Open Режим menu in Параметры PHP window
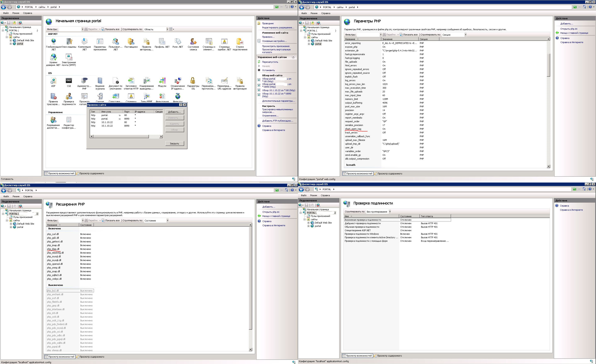Image resolution: width=596 pixels, height=364 pixels. pos(314,13)
